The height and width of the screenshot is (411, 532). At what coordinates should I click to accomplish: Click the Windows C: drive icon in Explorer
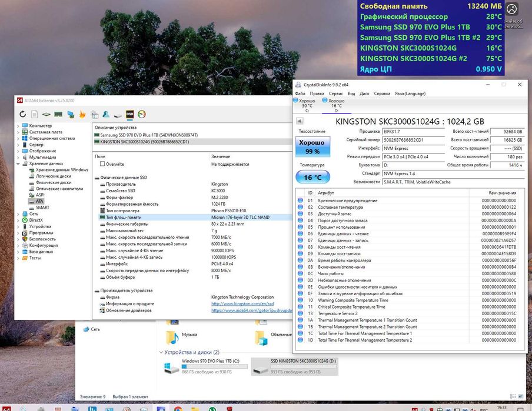click(171, 368)
